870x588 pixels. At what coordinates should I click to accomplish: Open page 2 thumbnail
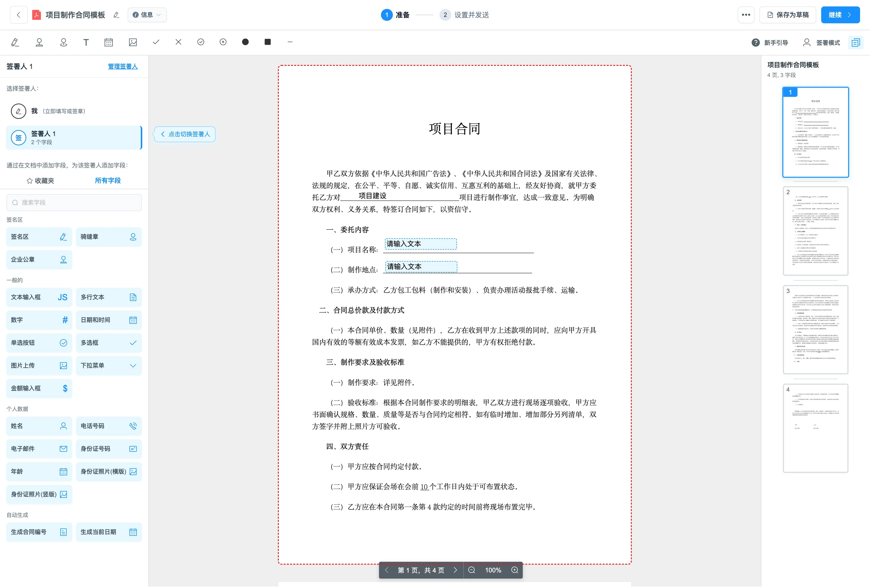click(816, 231)
